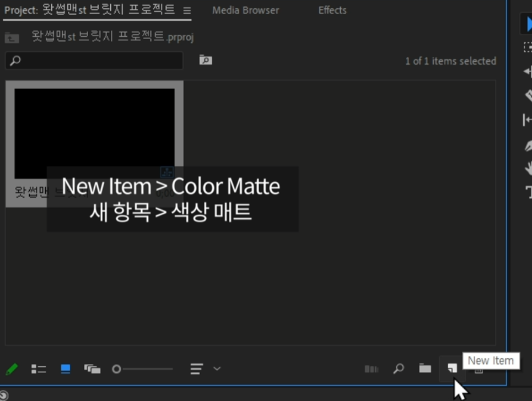
Task: Click the New Item button
Action: pos(452,369)
